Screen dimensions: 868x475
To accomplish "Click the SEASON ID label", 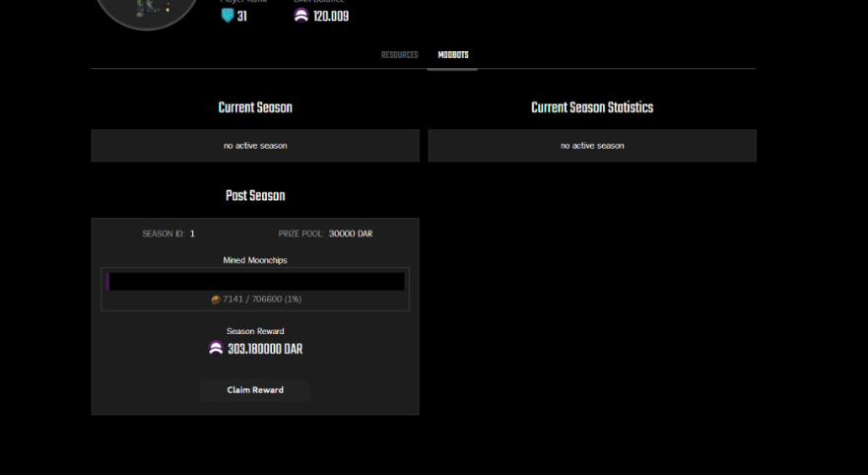I will pyautogui.click(x=164, y=234).
